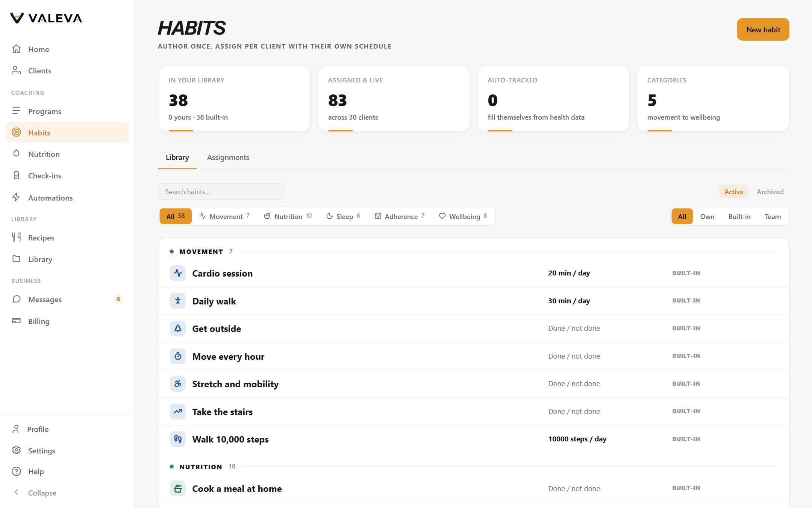This screenshot has width=812, height=508.
Task: Click the Messages unread badge showing 6
Action: 118,299
